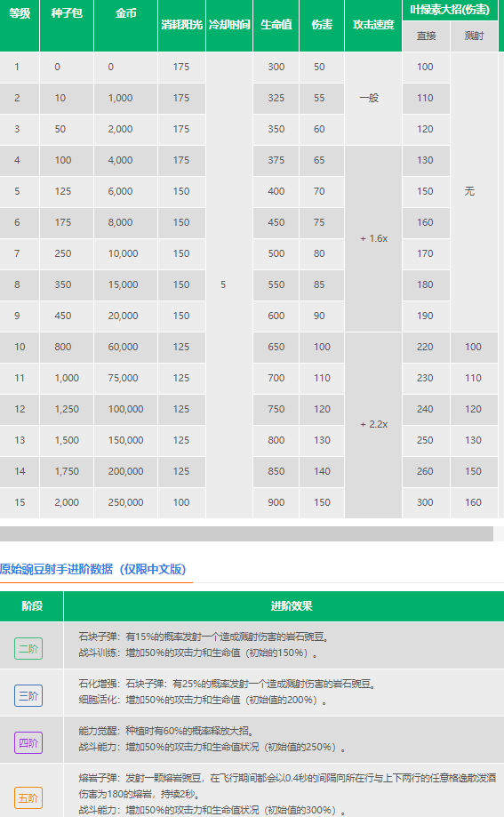Click the + 1.6x attack speed cell
Viewport: 504px width, 817px height.
(x=373, y=238)
